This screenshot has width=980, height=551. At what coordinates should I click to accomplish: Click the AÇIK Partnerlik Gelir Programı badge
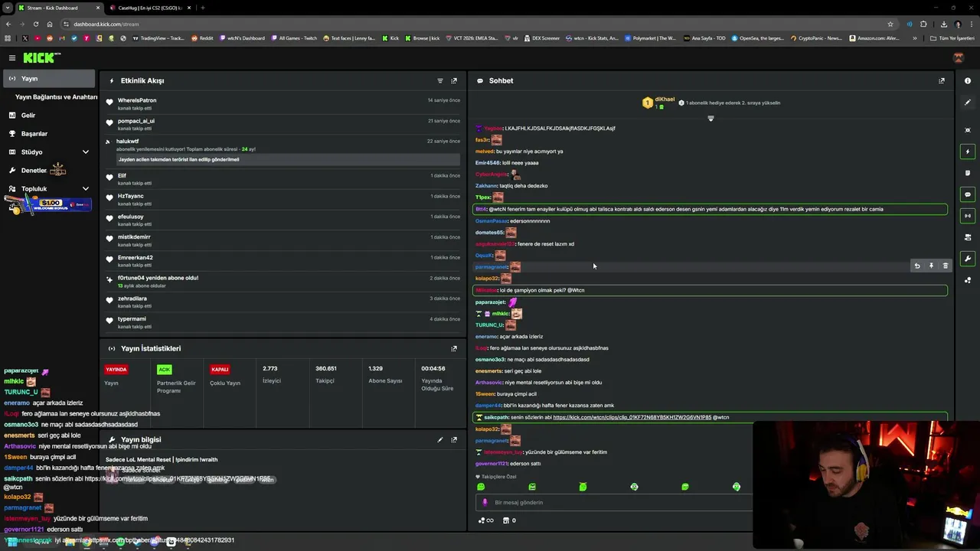point(164,369)
